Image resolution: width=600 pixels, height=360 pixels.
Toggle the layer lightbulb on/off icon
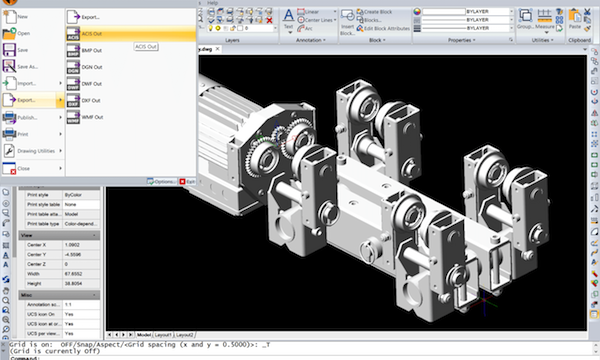tap(210, 28)
